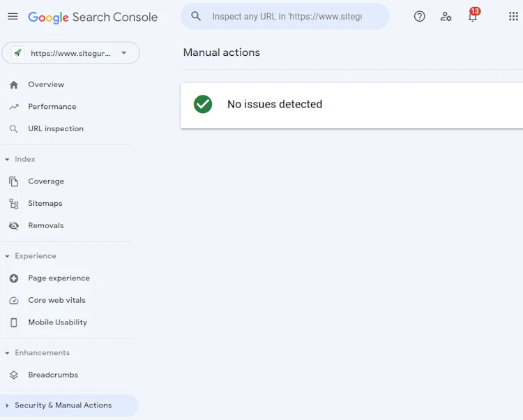Image resolution: width=523 pixels, height=420 pixels.
Task: Click the rocket site favicon
Action: point(17,53)
